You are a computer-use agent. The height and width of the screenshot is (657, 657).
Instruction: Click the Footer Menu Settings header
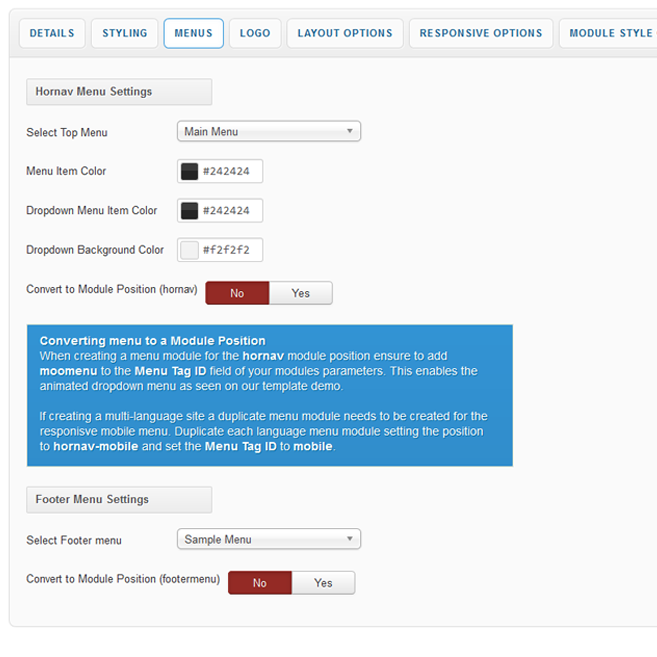(x=118, y=499)
